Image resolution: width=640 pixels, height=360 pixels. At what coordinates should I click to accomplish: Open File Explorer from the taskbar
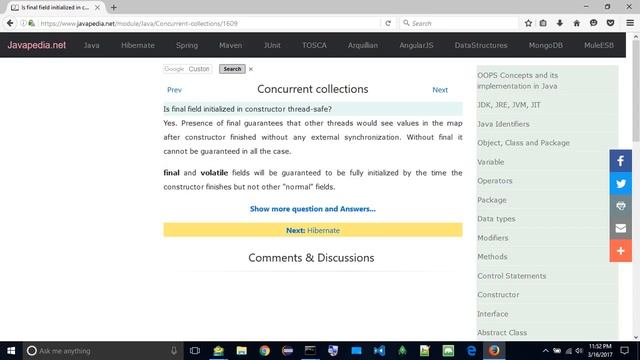[242, 351]
